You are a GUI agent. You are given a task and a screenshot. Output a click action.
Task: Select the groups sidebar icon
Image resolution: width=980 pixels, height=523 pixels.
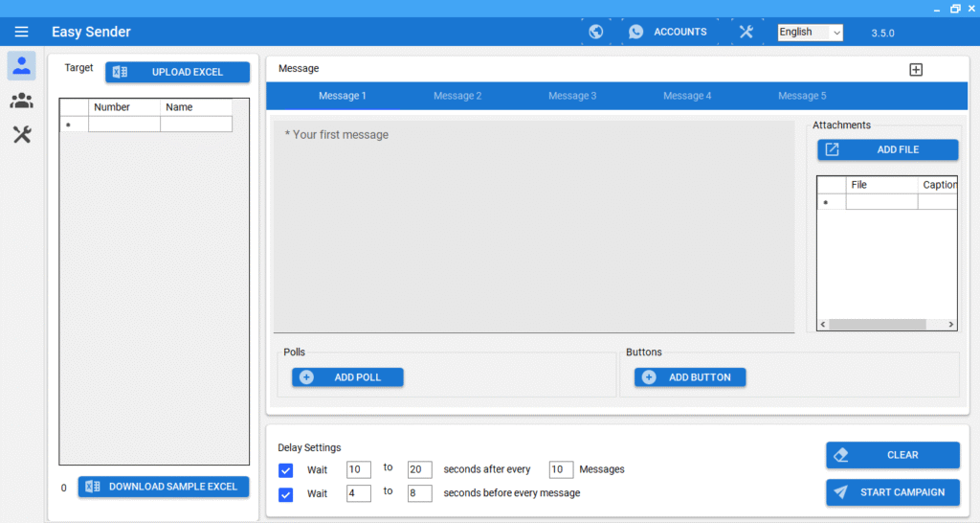[21, 101]
